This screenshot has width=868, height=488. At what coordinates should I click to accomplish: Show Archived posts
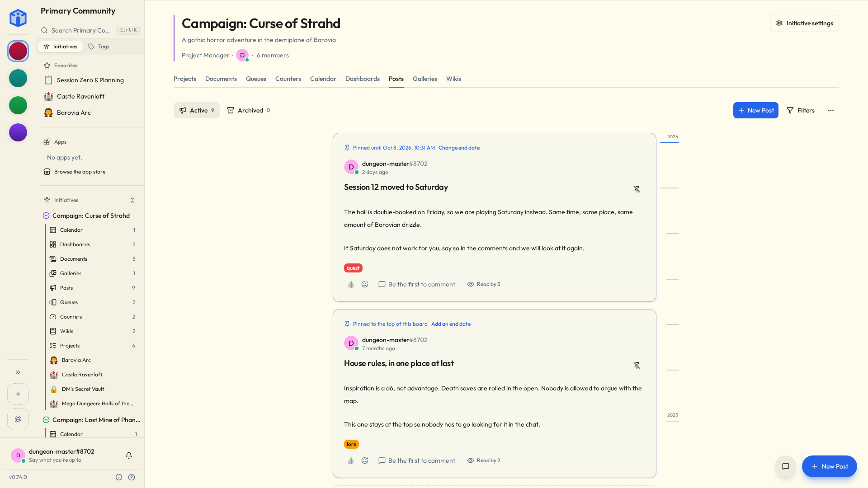coord(249,110)
